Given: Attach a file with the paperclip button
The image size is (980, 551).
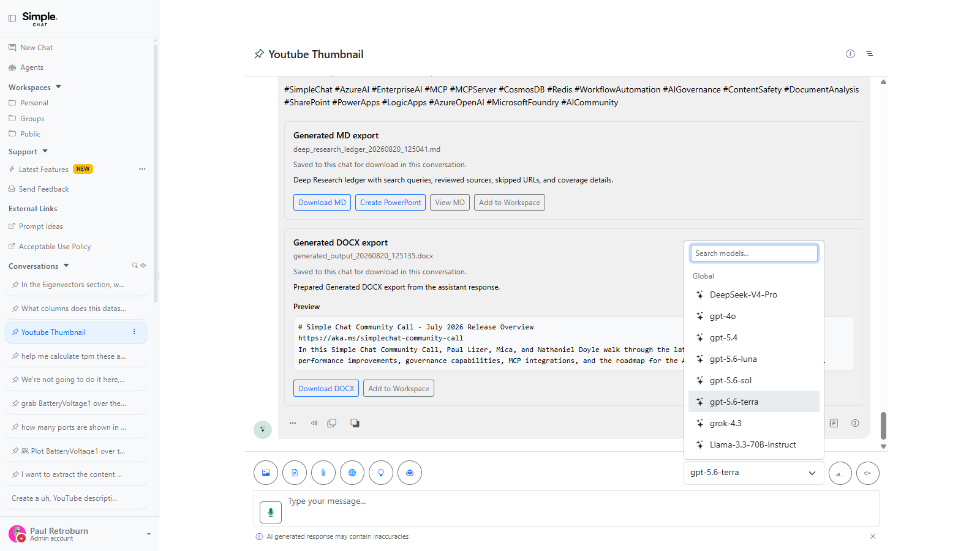Looking at the screenshot, I should [323, 473].
